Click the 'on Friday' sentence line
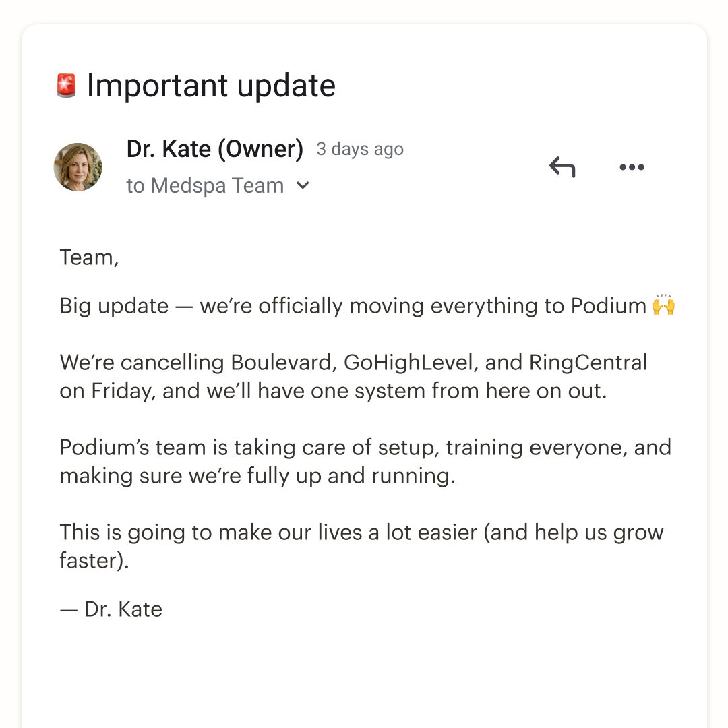The height and width of the screenshot is (728, 728). click(334, 391)
